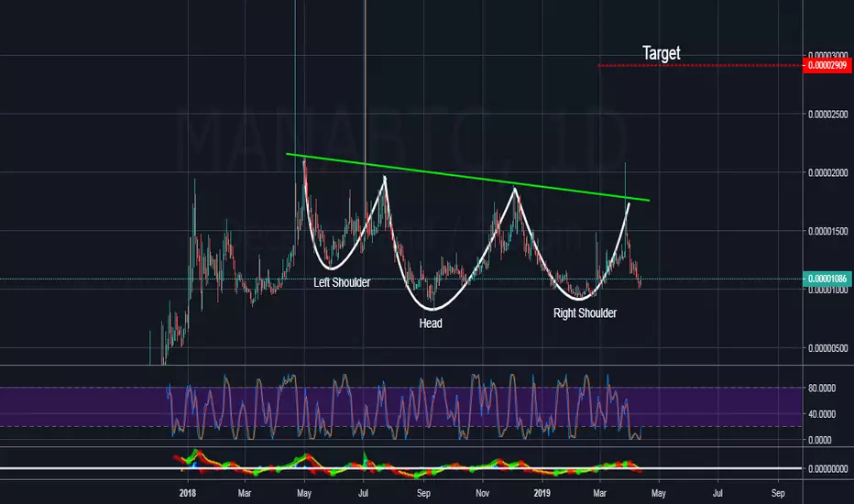Click the 0.00001500 price axis label
The image size is (854, 504).
(x=827, y=231)
